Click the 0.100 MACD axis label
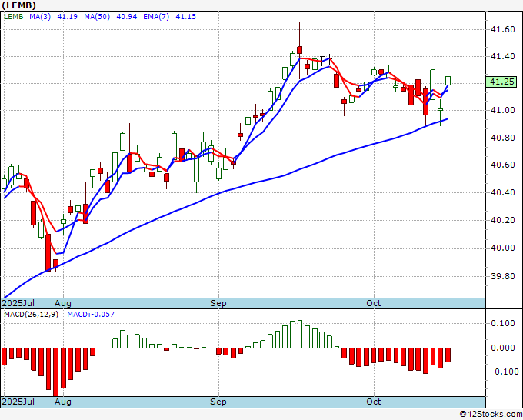The image size is (523, 420). click(503, 323)
